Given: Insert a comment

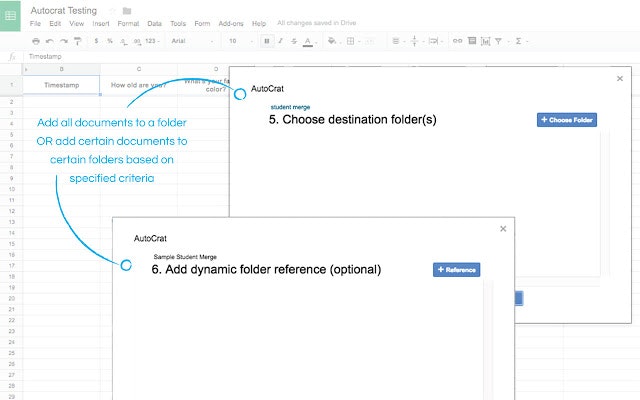Looking at the screenshot, I should pyautogui.click(x=472, y=41).
